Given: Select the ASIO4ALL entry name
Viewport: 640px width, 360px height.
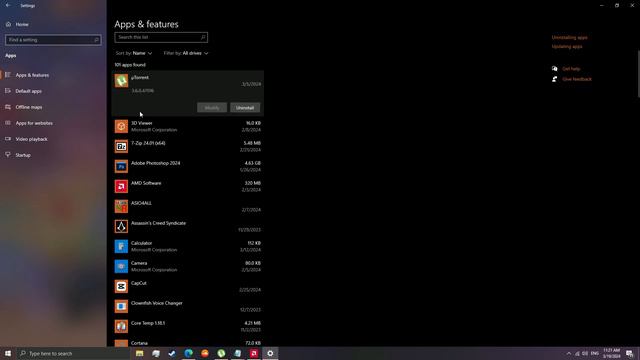Looking at the screenshot, I should coord(141,203).
